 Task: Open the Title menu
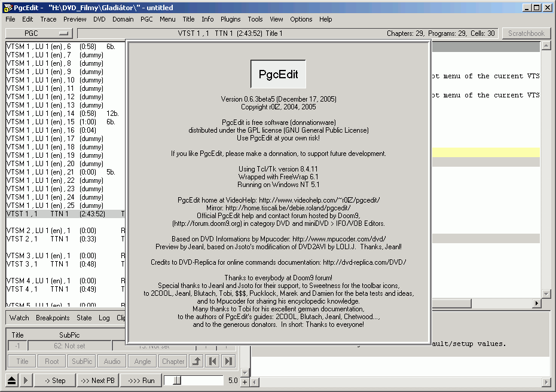click(x=188, y=19)
